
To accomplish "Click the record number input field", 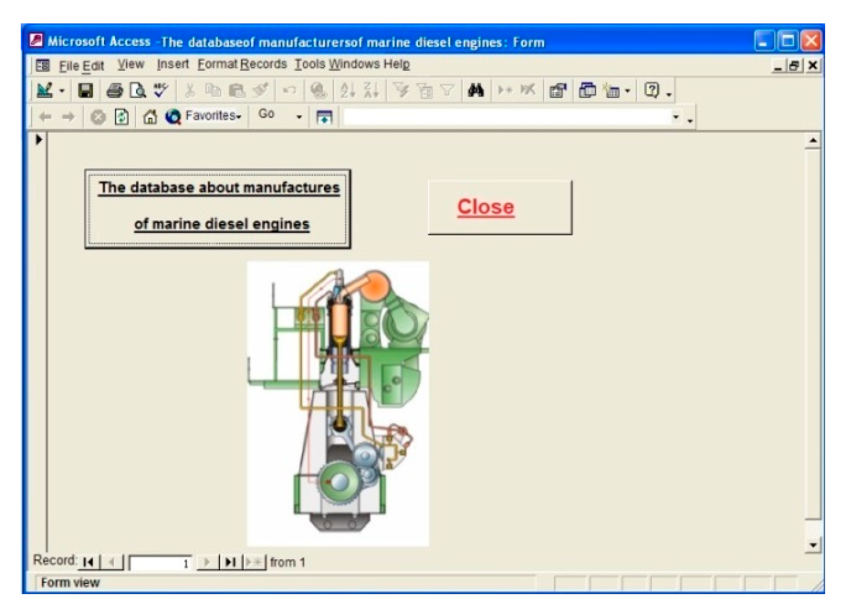I will pyautogui.click(x=160, y=563).
